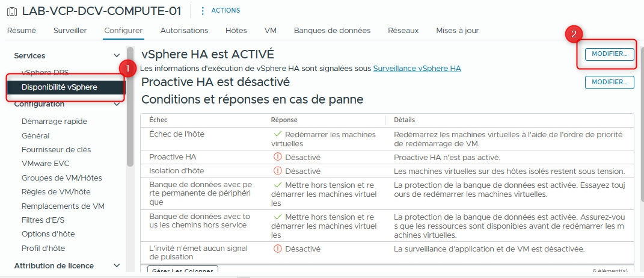Click the Gérer Les Colonnes button
The width and height of the screenshot is (644, 278).
[x=183, y=271]
